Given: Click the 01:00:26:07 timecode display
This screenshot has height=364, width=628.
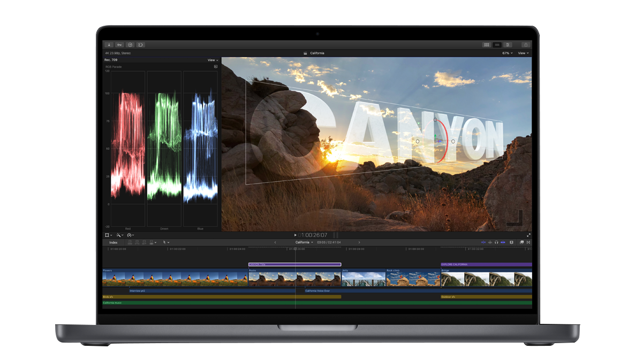Looking at the screenshot, I should tap(313, 235).
